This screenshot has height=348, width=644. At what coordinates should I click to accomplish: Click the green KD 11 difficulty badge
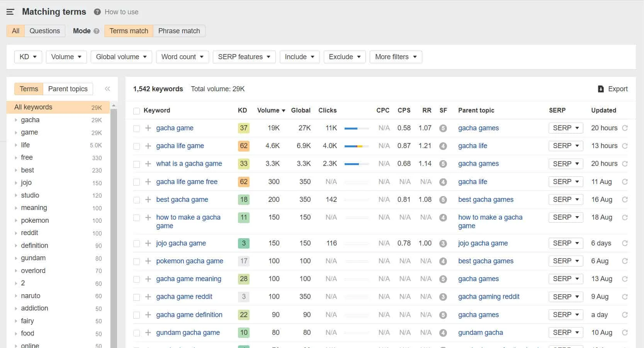(x=243, y=217)
